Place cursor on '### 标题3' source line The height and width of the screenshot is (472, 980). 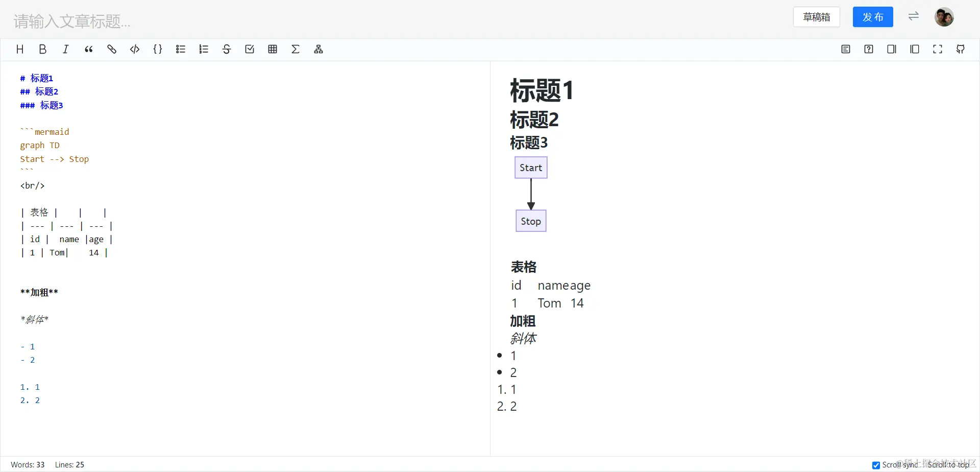42,105
